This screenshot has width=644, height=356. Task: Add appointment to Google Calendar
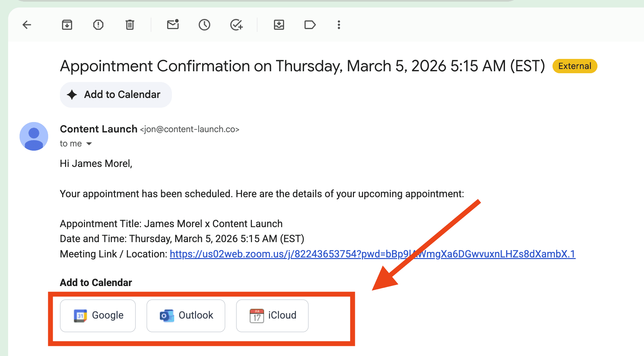tap(98, 315)
